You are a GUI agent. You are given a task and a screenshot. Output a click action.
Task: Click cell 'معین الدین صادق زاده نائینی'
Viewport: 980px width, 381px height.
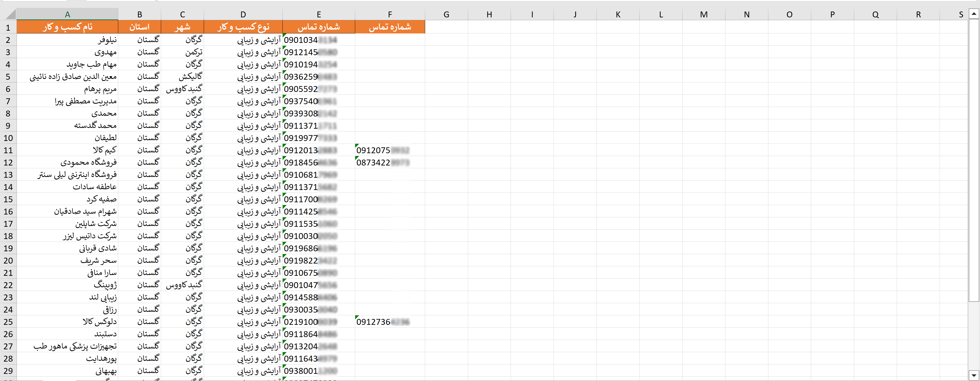67,77
